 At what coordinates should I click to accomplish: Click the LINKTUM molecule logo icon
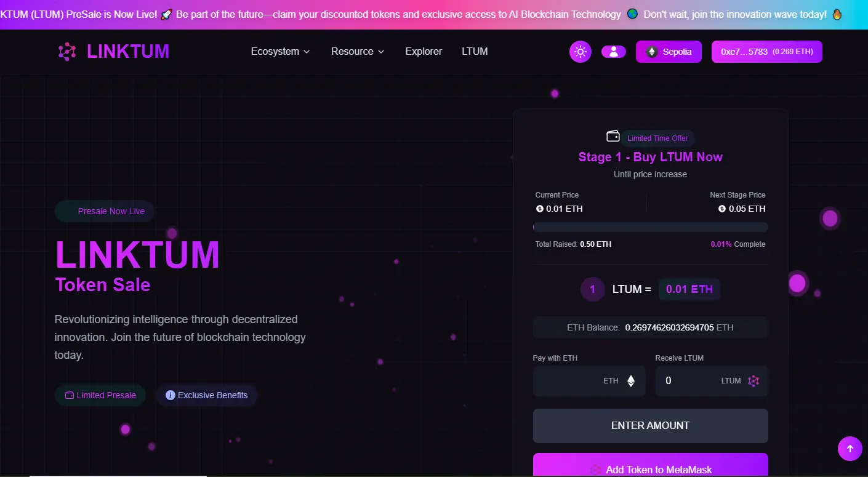tap(67, 52)
